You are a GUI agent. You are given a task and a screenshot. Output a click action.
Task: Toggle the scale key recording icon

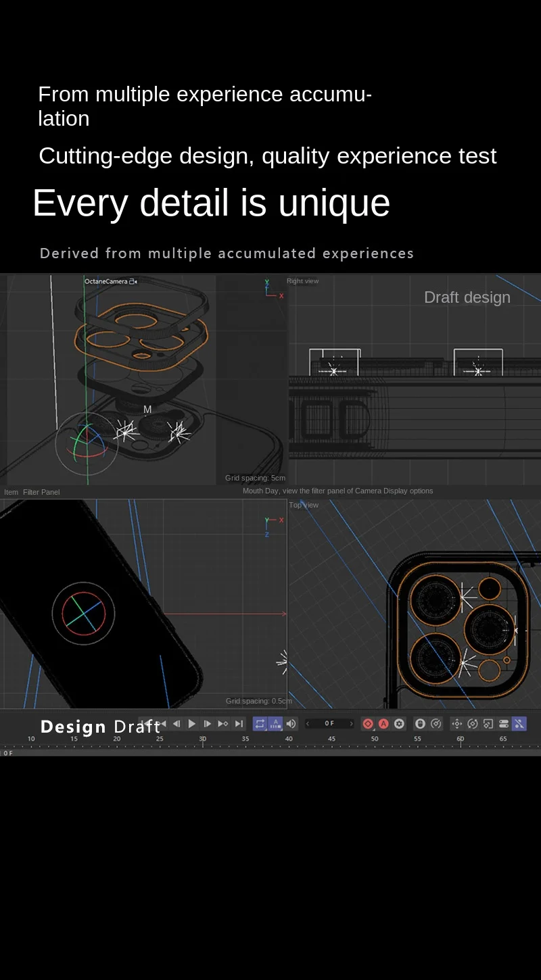488,724
